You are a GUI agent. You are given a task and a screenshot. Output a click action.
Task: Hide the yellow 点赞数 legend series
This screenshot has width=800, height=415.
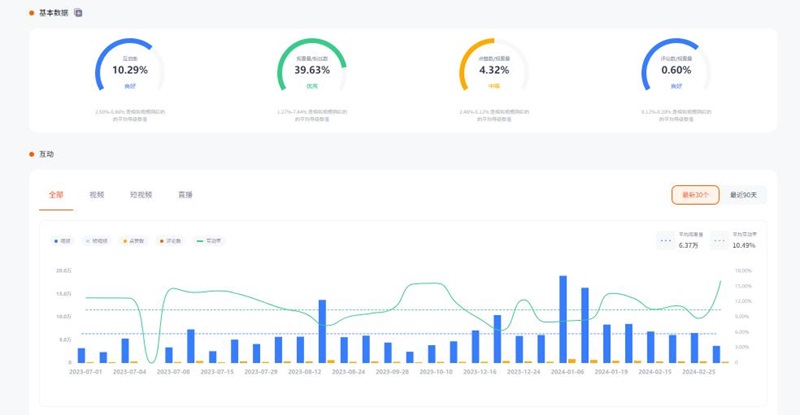(133, 241)
